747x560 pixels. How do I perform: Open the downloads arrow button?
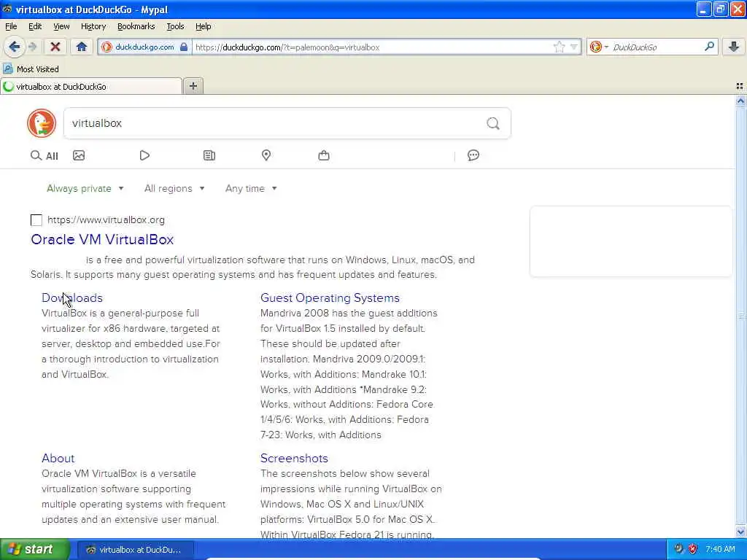pyautogui.click(x=734, y=47)
